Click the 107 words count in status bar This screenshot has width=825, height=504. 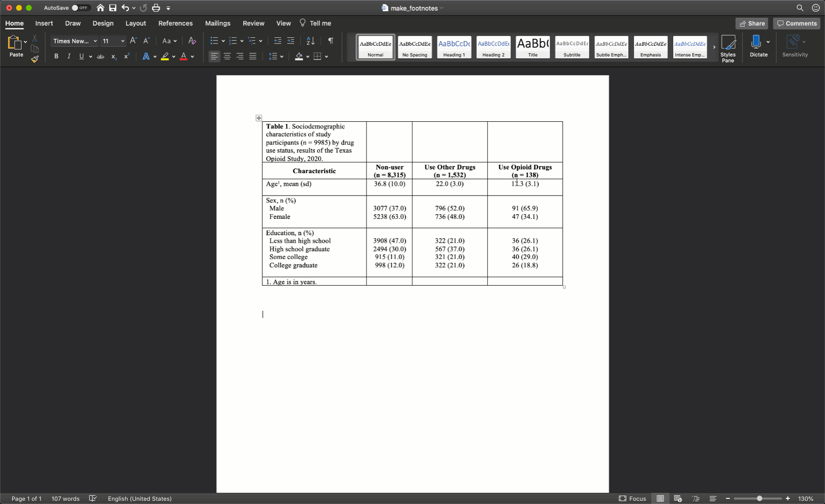(x=65, y=498)
